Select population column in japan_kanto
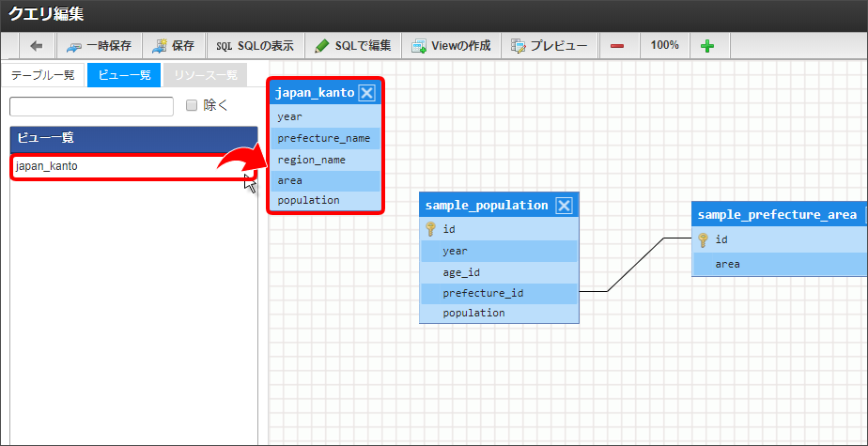 tap(326, 200)
